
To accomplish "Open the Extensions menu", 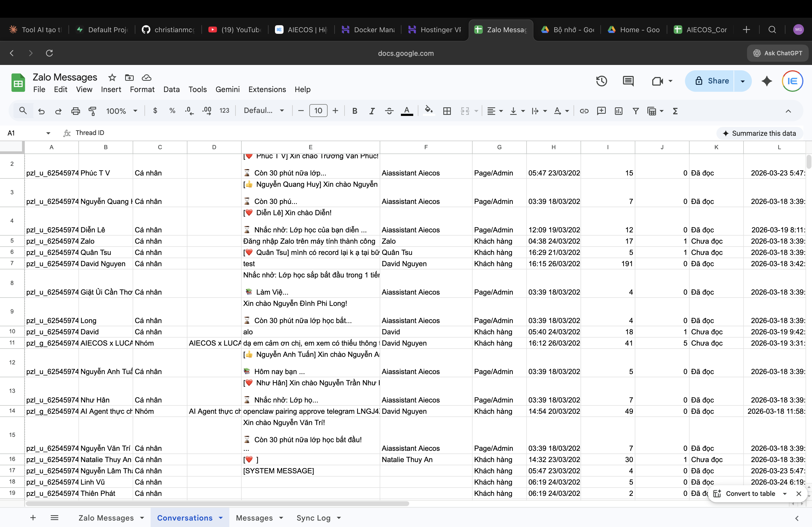I will coord(267,89).
